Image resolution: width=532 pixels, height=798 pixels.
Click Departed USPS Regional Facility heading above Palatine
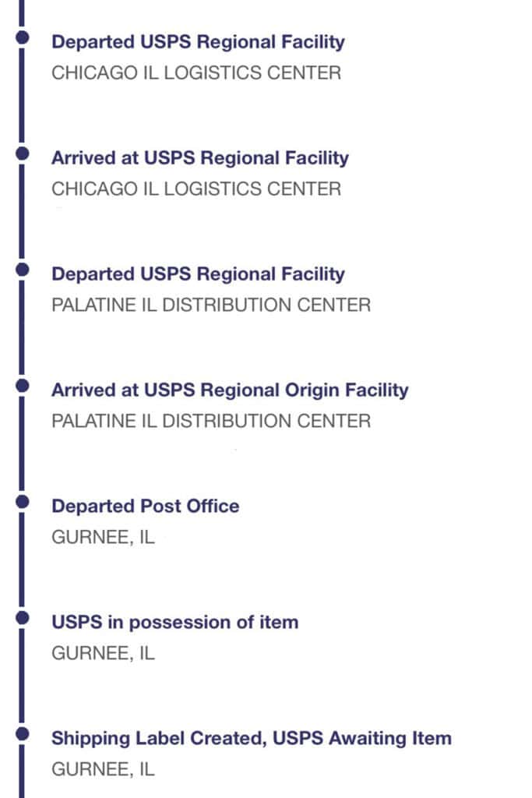coord(199,274)
